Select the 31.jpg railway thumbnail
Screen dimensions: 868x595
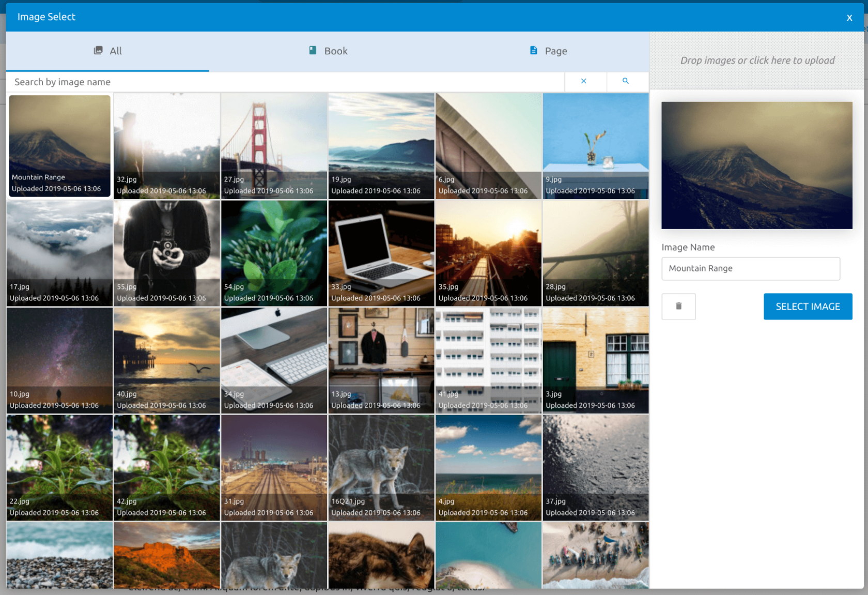click(274, 468)
